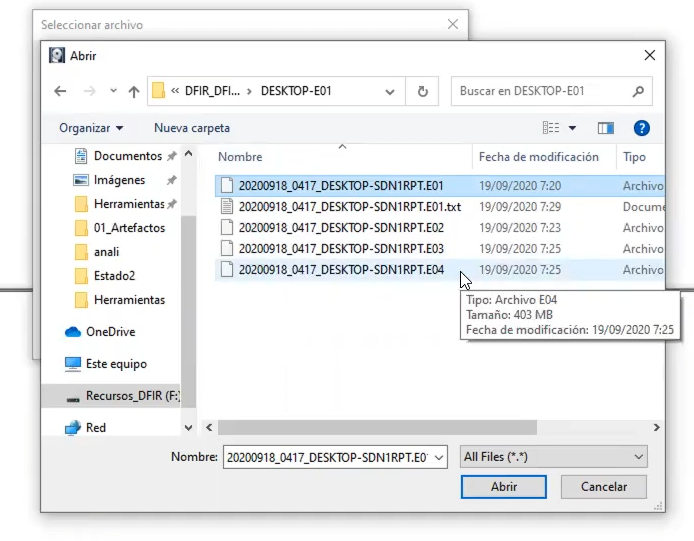Open the Help question mark button

tap(641, 128)
